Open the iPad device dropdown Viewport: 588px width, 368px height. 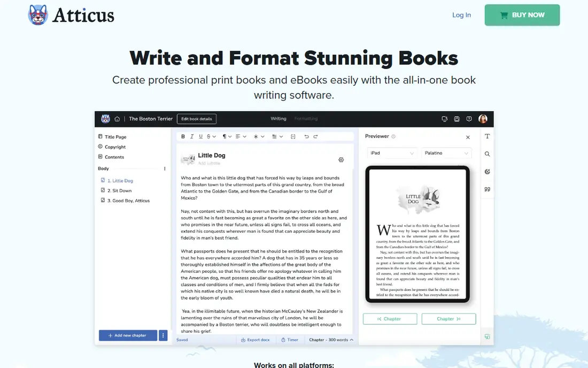click(x=391, y=153)
